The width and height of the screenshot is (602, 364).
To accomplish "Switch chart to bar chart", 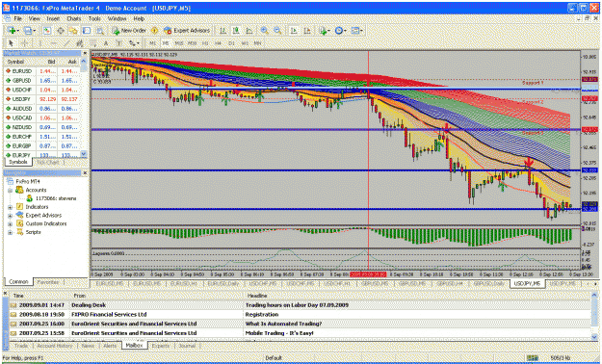I will click(x=222, y=31).
